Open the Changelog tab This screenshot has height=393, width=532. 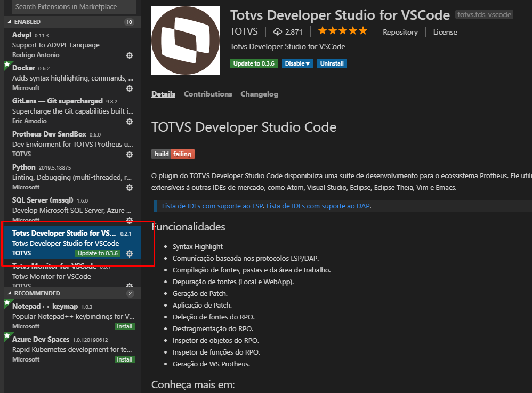tap(259, 94)
